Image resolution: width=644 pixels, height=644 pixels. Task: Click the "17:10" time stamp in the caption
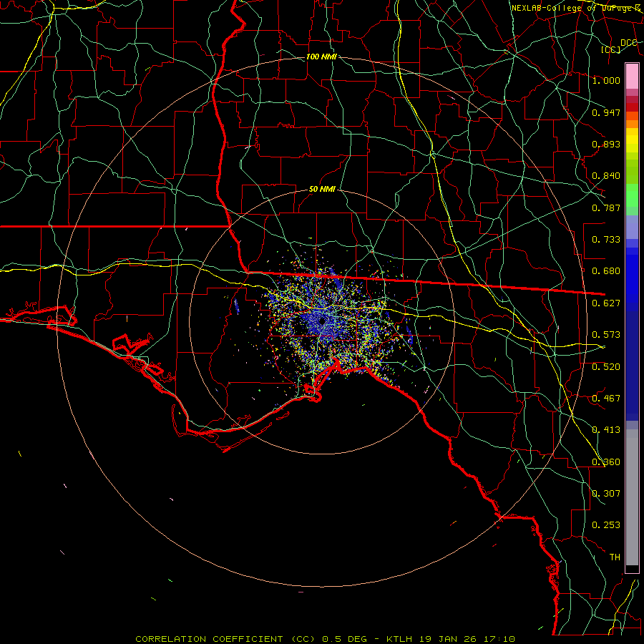click(x=499, y=639)
